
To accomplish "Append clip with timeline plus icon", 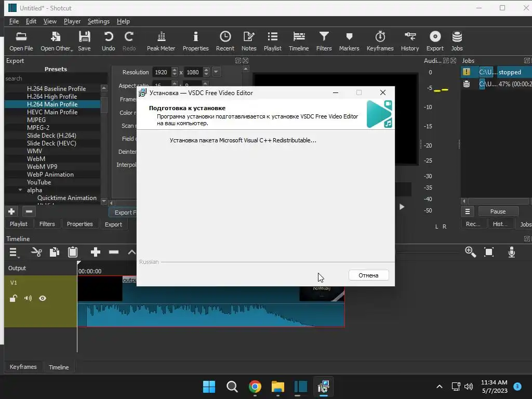I will (x=96, y=252).
